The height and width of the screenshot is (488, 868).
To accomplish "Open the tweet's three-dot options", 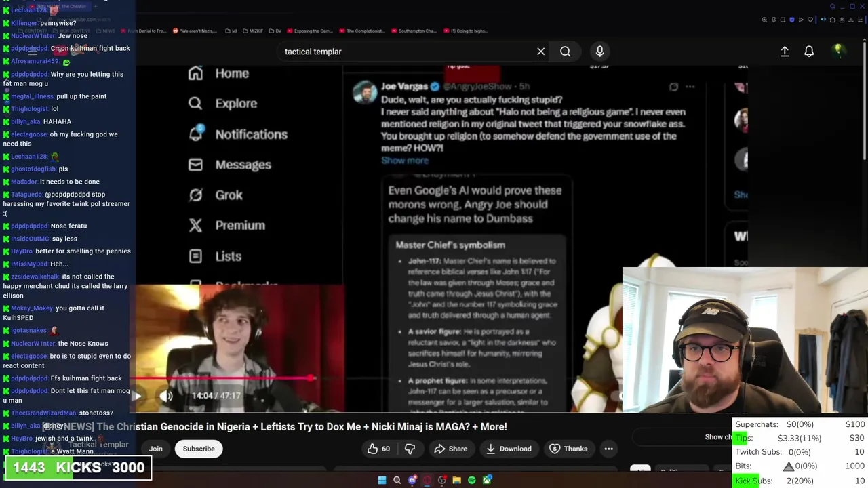I will [x=690, y=87].
